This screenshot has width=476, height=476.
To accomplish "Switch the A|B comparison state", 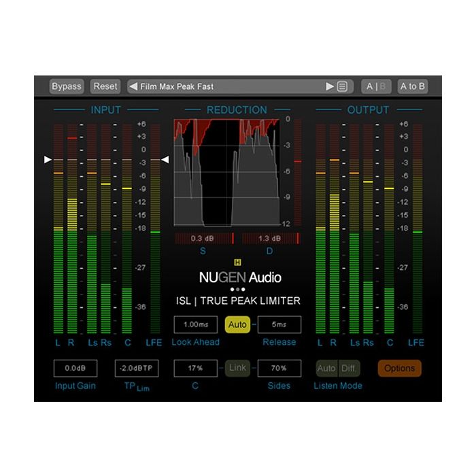I will coord(376,86).
